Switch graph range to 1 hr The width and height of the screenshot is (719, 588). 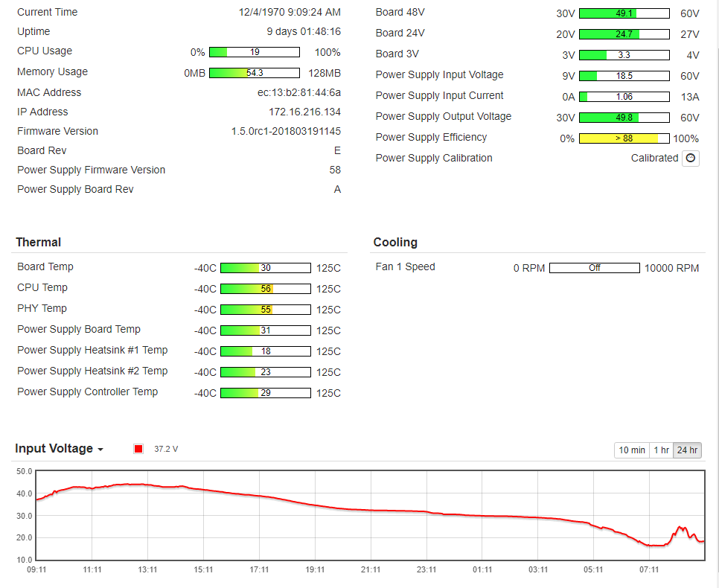[x=661, y=450]
